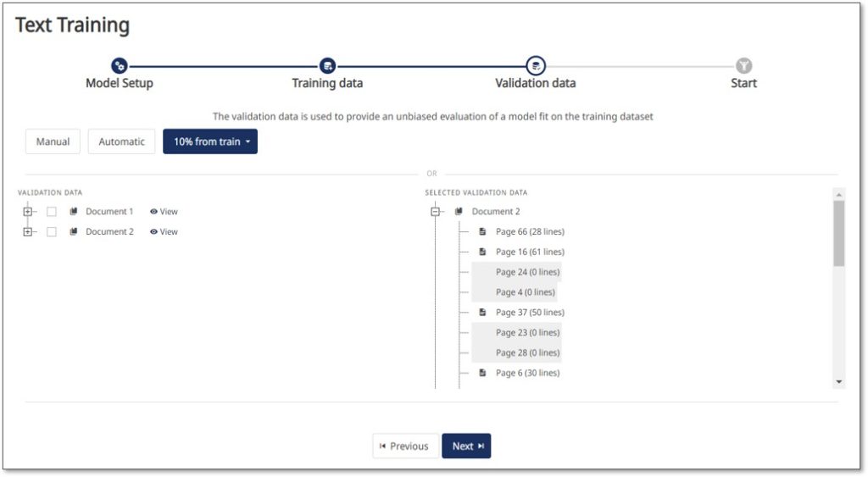View Document 1 using the eye icon
The height and width of the screenshot is (477, 868).
click(153, 211)
